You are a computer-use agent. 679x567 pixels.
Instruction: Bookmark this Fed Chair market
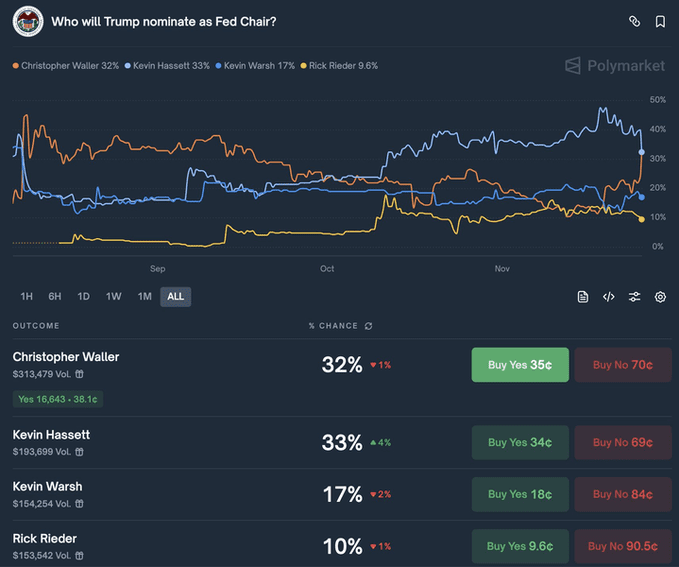point(660,21)
